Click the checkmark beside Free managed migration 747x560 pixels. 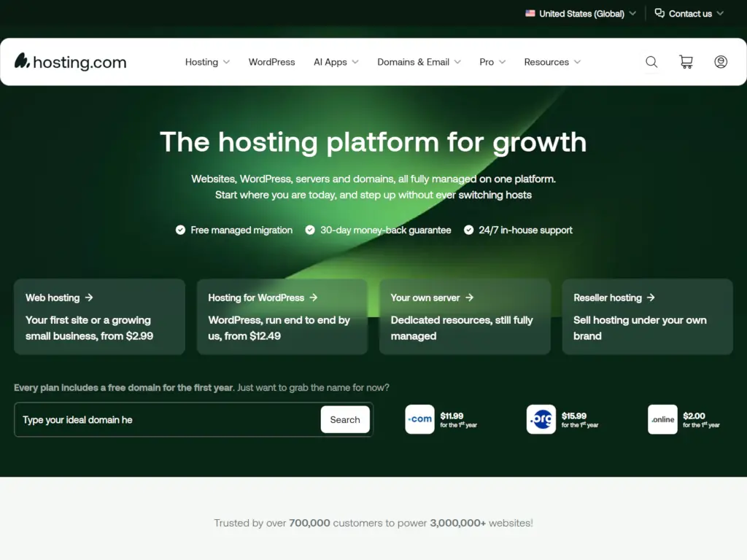180,230
